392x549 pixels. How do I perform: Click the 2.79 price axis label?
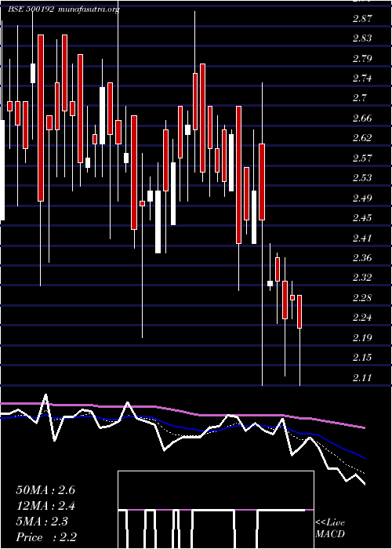(x=362, y=59)
